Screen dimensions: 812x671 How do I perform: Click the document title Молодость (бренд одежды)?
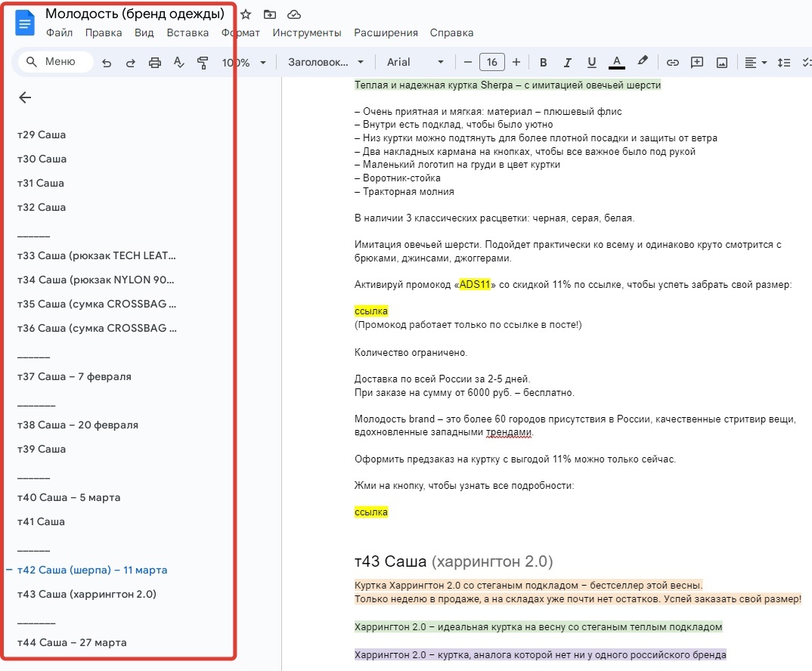point(135,14)
